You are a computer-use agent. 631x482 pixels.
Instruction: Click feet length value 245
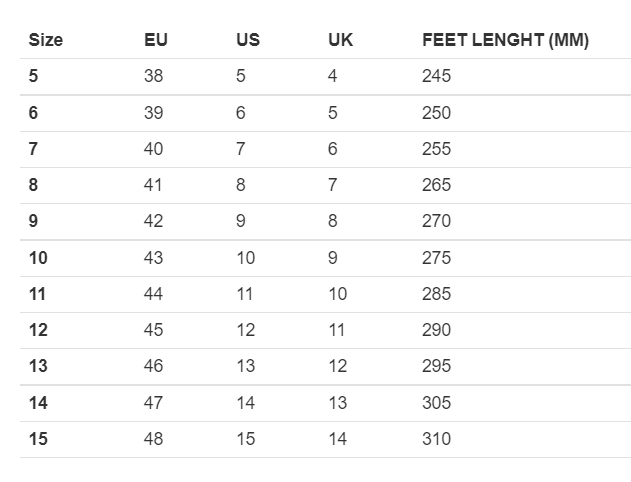pos(437,77)
